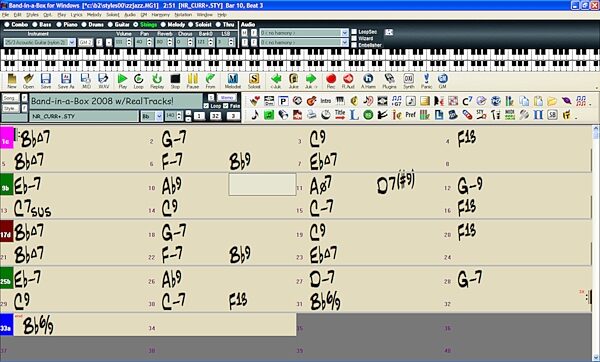
Task: Click the blue L lyrics icon
Action: (354, 114)
